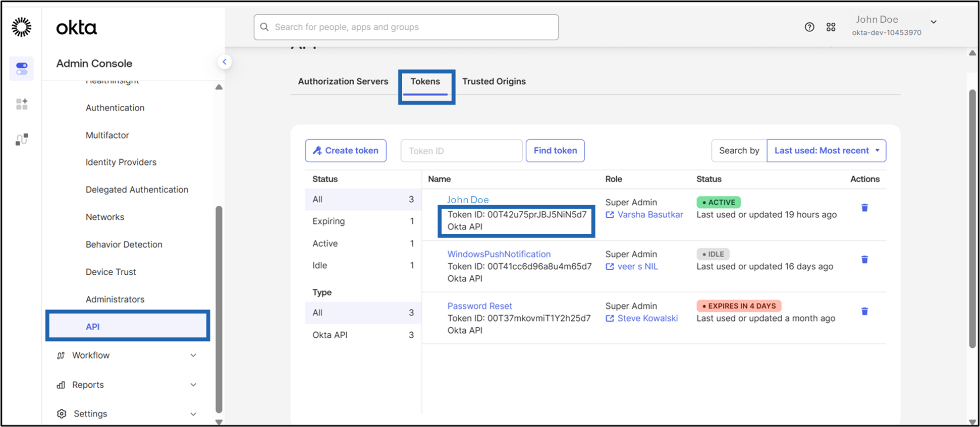Switch to Authorization Servers tab
980x427 pixels.
[x=343, y=81]
